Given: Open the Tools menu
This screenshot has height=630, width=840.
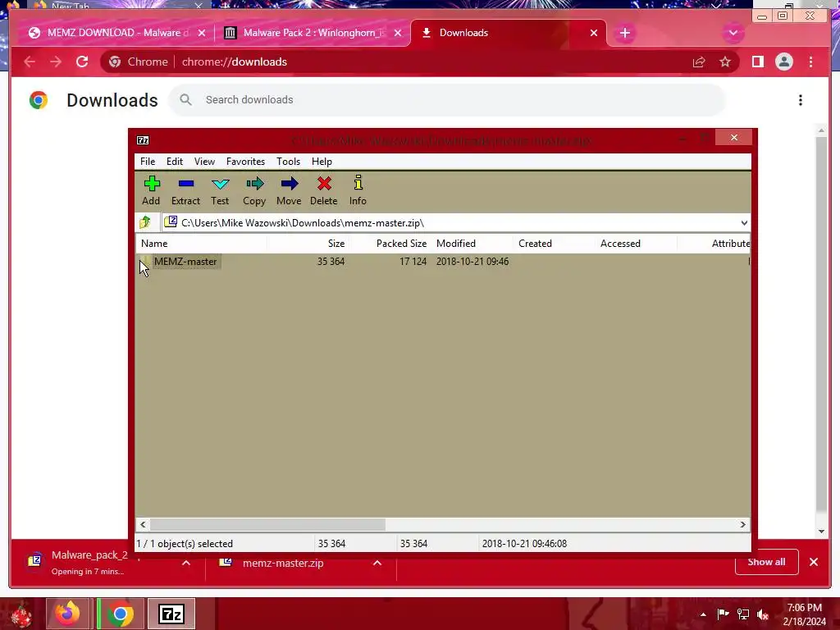Looking at the screenshot, I should (288, 162).
